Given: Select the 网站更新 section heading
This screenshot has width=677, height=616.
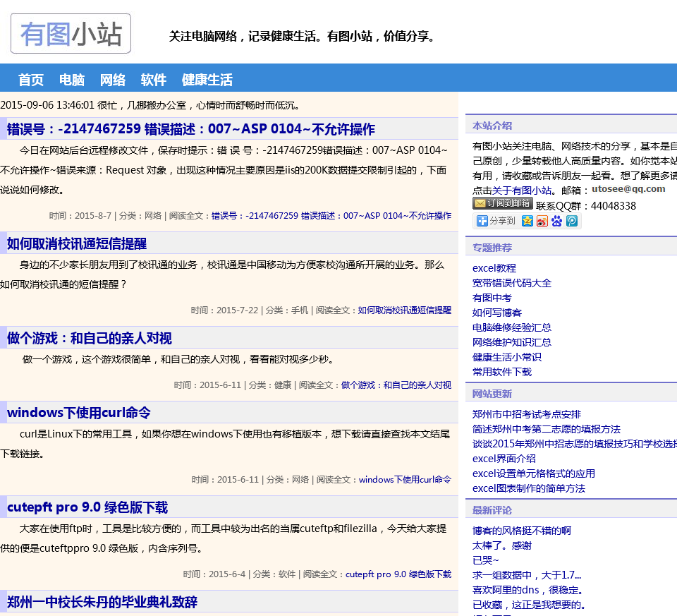Looking at the screenshot, I should (492, 394).
